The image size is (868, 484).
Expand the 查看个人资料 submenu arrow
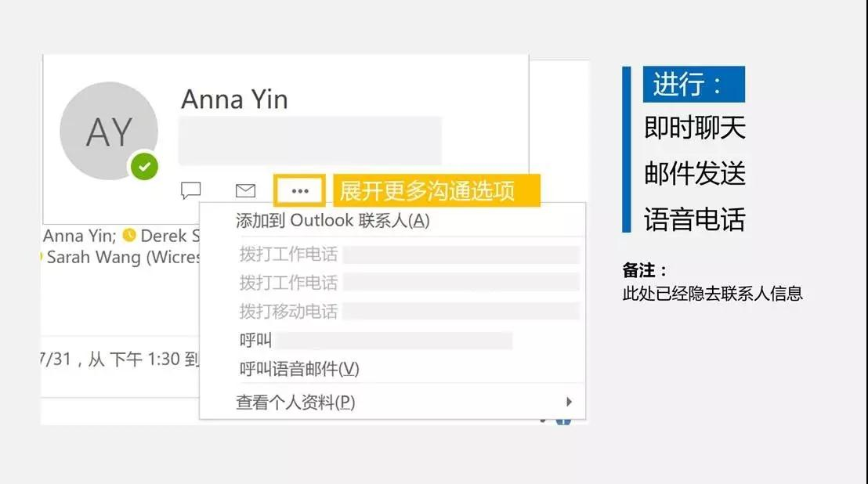(x=569, y=402)
